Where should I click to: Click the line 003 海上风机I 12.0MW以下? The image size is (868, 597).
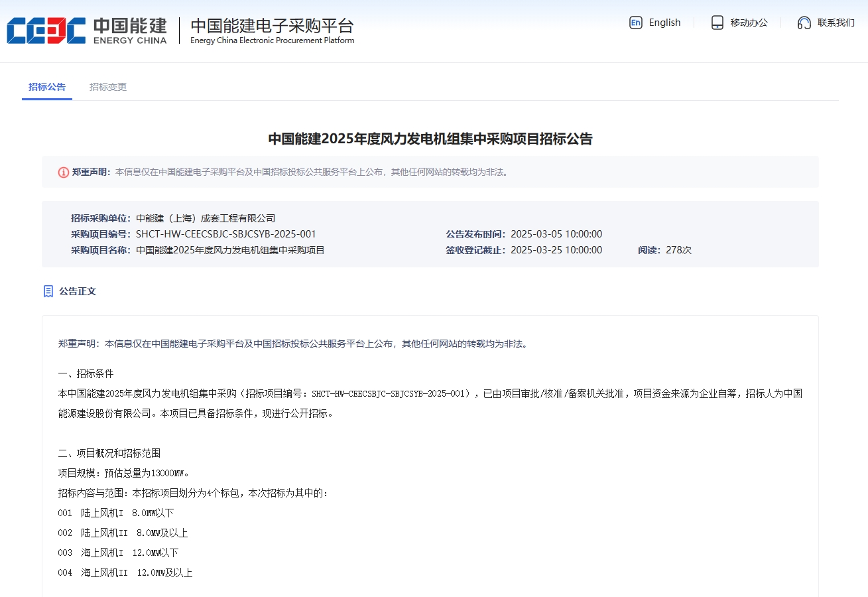(x=119, y=553)
